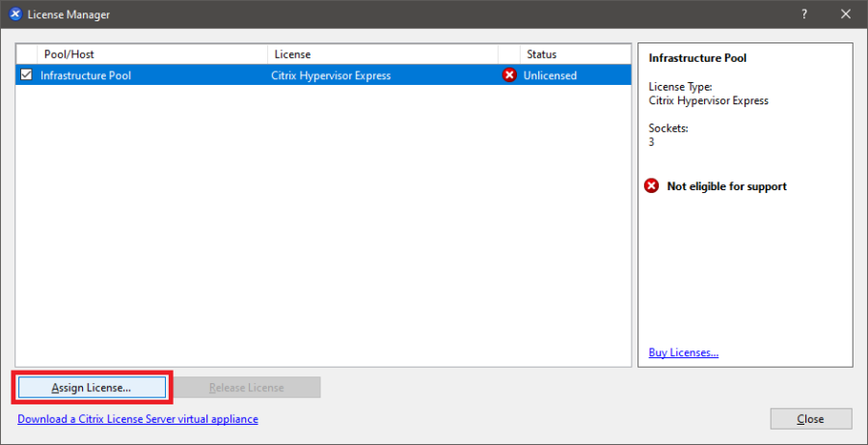The width and height of the screenshot is (868, 445).
Task: Click the License Manager window title
Action: tap(68, 14)
